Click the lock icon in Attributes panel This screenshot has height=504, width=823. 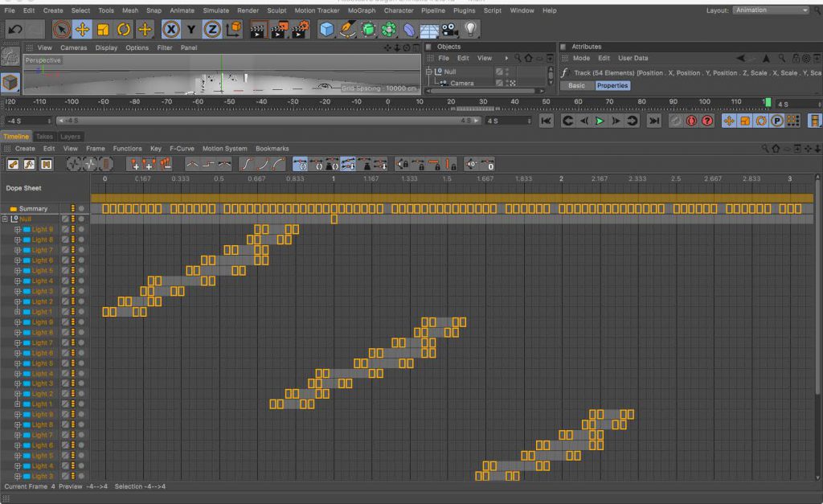pos(796,58)
